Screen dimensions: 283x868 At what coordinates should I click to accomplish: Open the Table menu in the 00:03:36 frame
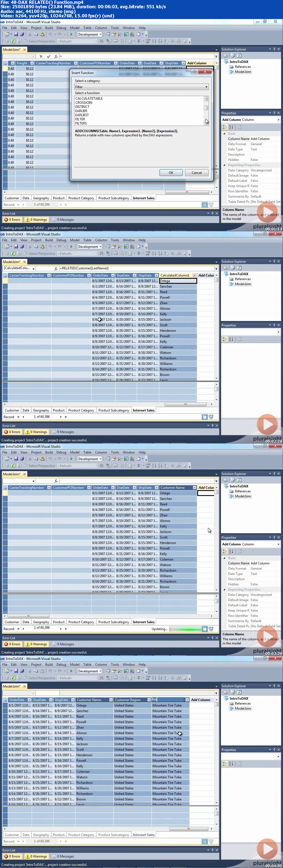tap(87, 453)
